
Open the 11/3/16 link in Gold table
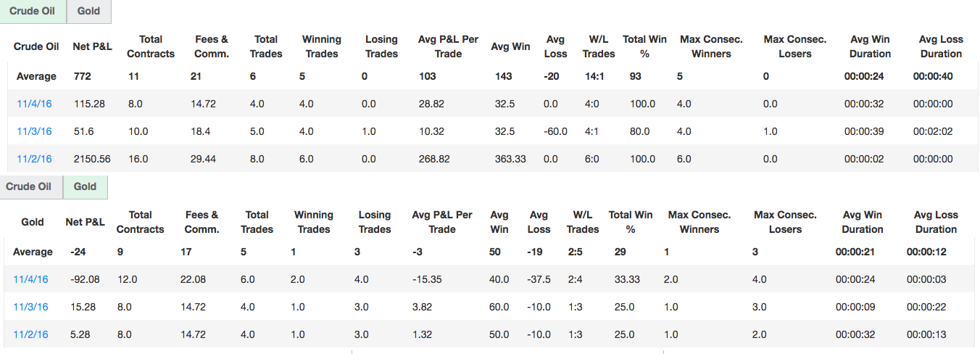click(30, 307)
